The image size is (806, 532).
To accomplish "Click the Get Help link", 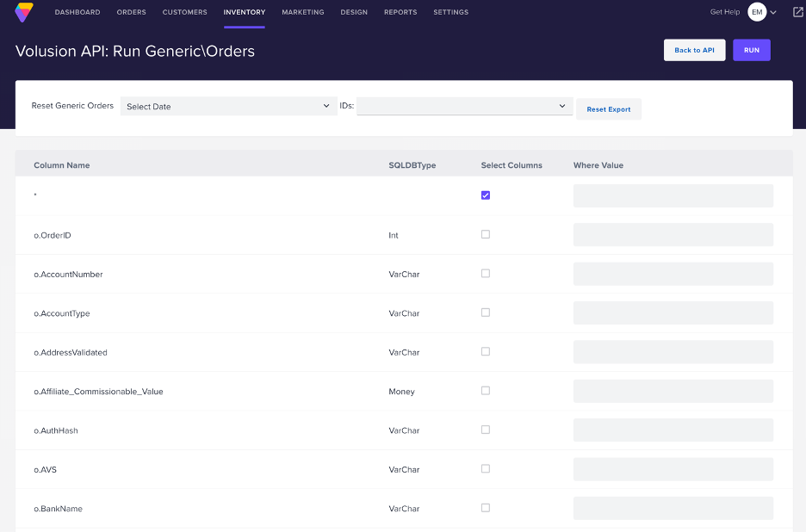I will point(725,12).
